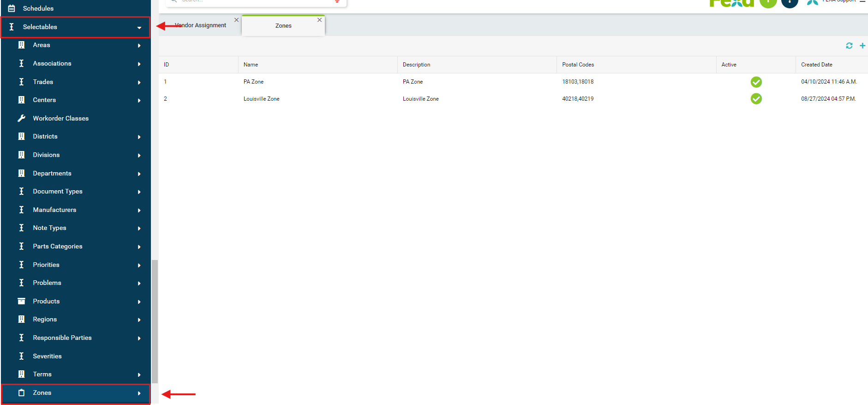Screen dimensions: 868x405
Task: Toggle the Active checkmark for Louisville Zone
Action: pyautogui.click(x=756, y=99)
